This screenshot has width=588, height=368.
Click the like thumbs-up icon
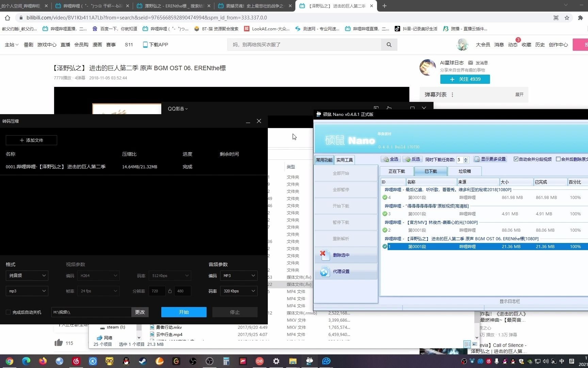tap(59, 343)
